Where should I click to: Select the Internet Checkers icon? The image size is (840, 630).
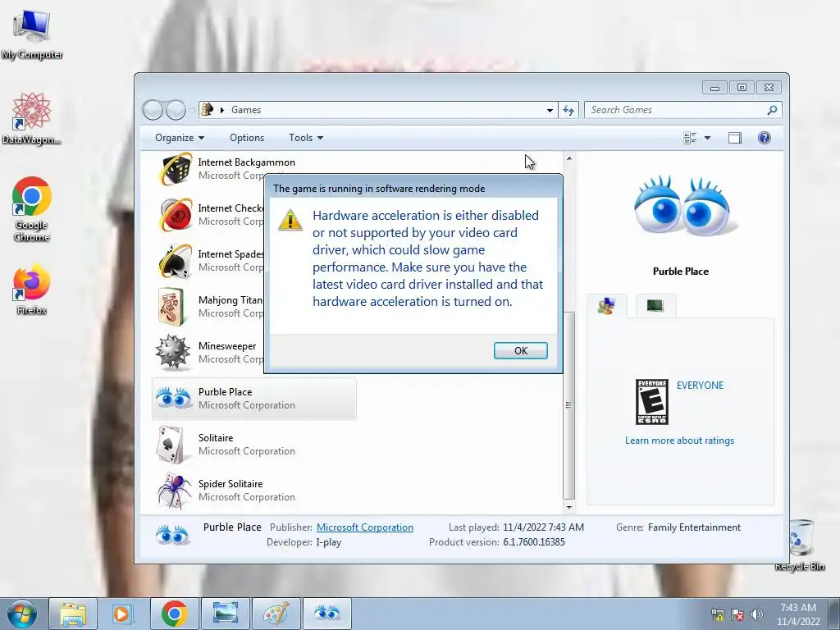pos(176,215)
